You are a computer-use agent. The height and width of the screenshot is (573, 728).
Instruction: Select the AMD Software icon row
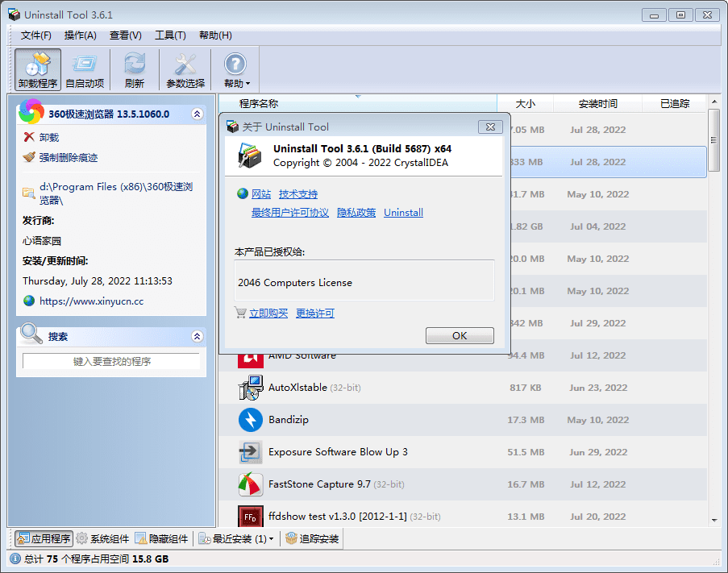click(250, 361)
